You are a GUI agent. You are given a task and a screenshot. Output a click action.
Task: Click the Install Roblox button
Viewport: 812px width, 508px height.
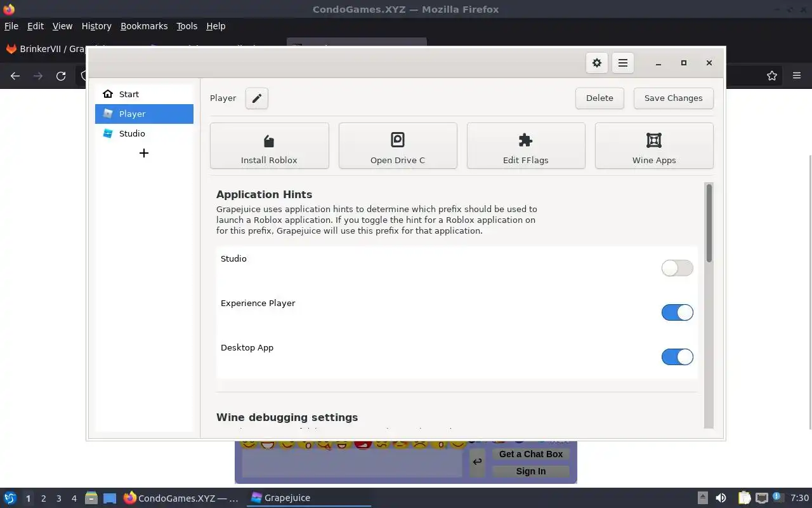point(269,146)
